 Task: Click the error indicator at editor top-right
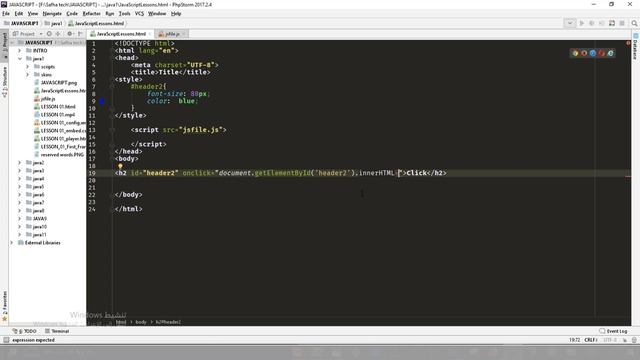tap(628, 43)
